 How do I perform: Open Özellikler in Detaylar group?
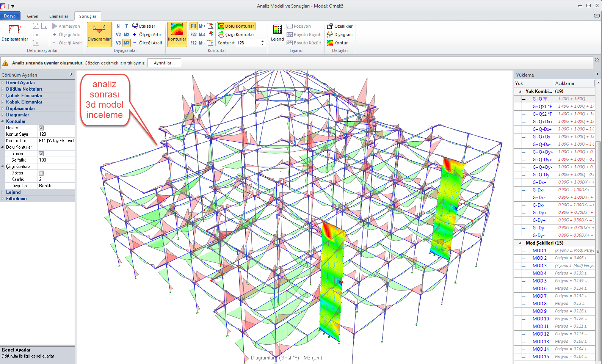(340, 26)
